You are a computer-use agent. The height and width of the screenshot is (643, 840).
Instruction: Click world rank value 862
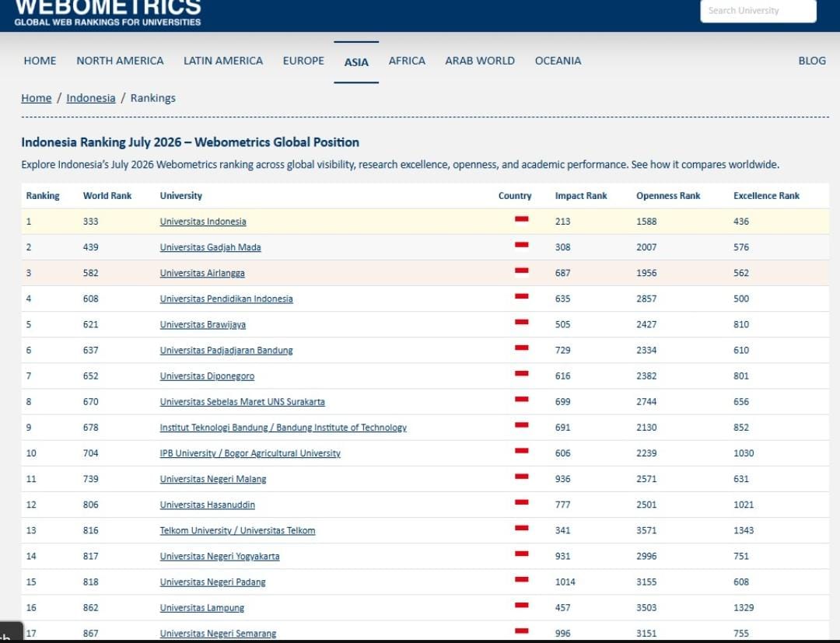(x=90, y=608)
